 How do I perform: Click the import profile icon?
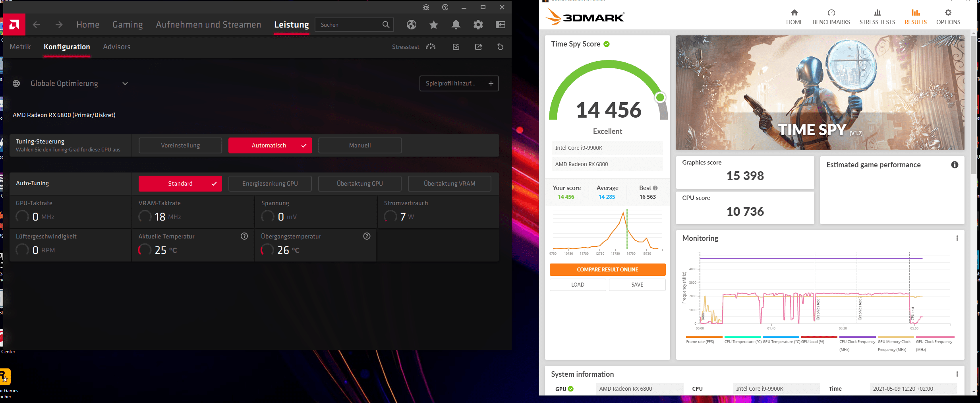pyautogui.click(x=456, y=47)
